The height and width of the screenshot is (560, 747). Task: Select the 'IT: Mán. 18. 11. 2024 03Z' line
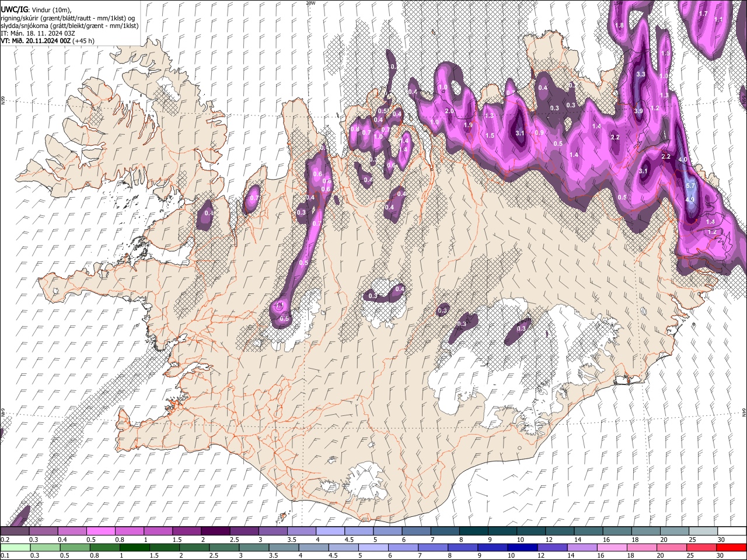(37, 33)
